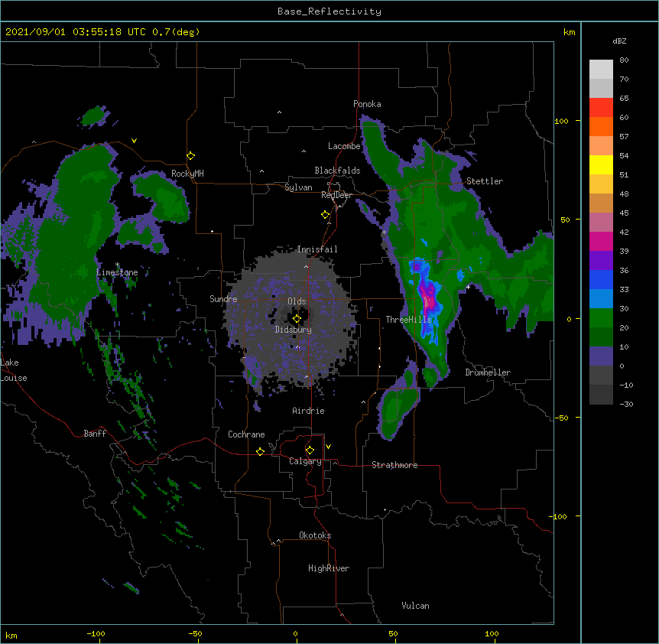Click the Okotoks label
The height and width of the screenshot is (644, 659).
click(x=315, y=535)
